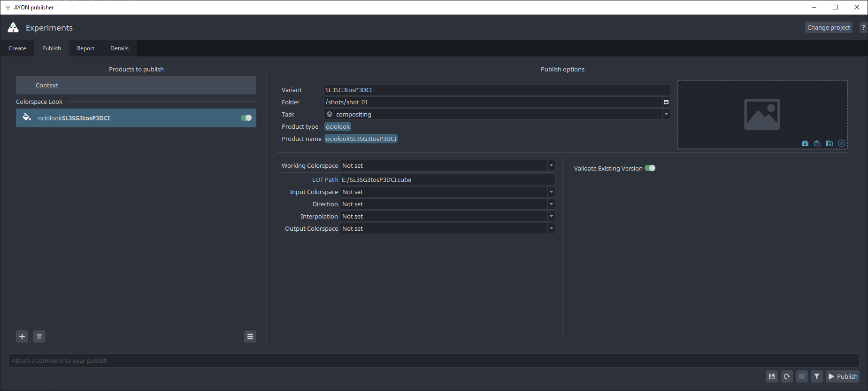Click the browse-folder icon for thumbnail
The height and width of the screenshot is (391, 868).
[830, 143]
